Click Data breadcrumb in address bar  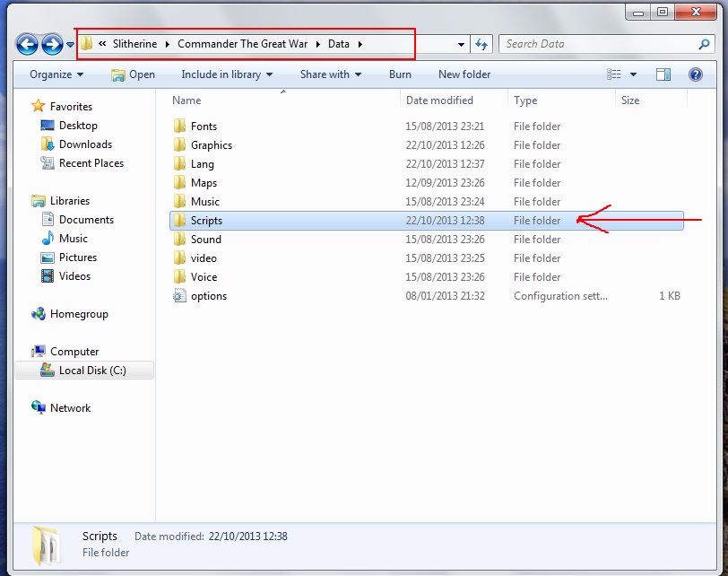pos(339,44)
